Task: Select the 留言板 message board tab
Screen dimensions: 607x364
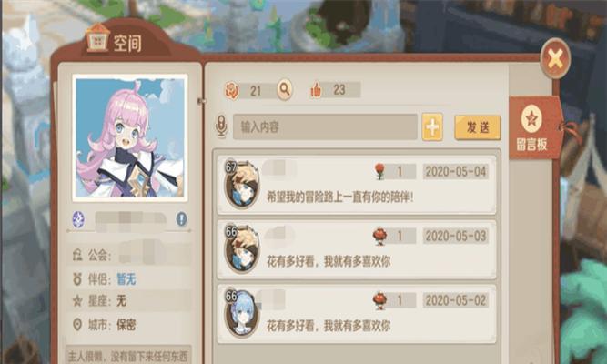Action: coord(533,128)
